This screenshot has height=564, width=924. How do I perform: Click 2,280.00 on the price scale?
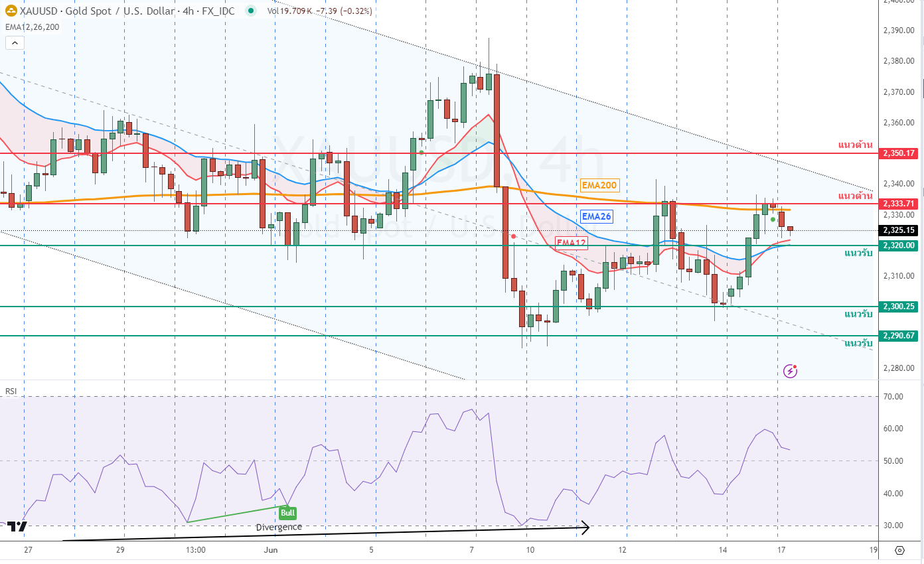coord(899,368)
